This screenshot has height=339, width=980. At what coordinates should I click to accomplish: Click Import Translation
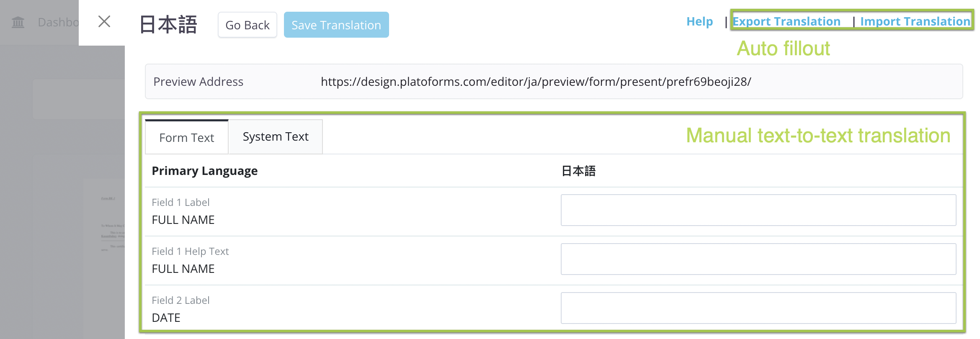pyautogui.click(x=915, y=21)
